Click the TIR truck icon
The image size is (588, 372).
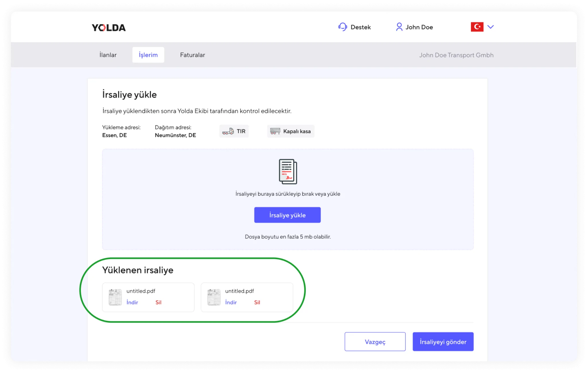point(228,131)
